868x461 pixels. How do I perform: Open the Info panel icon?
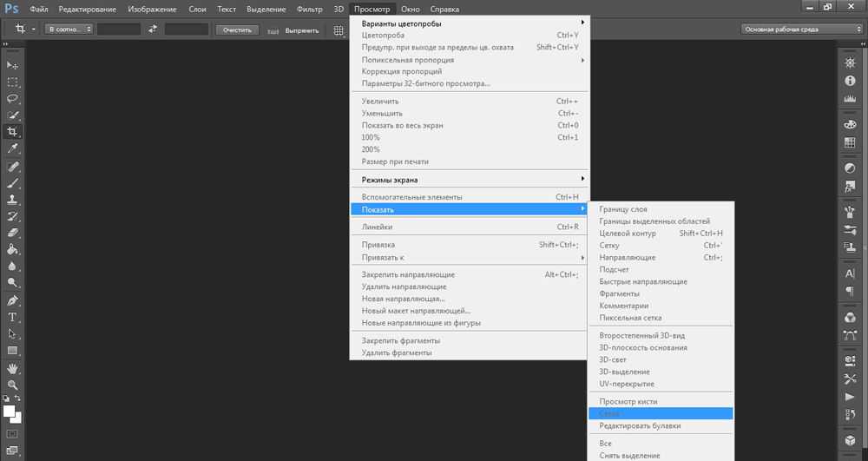[x=850, y=82]
